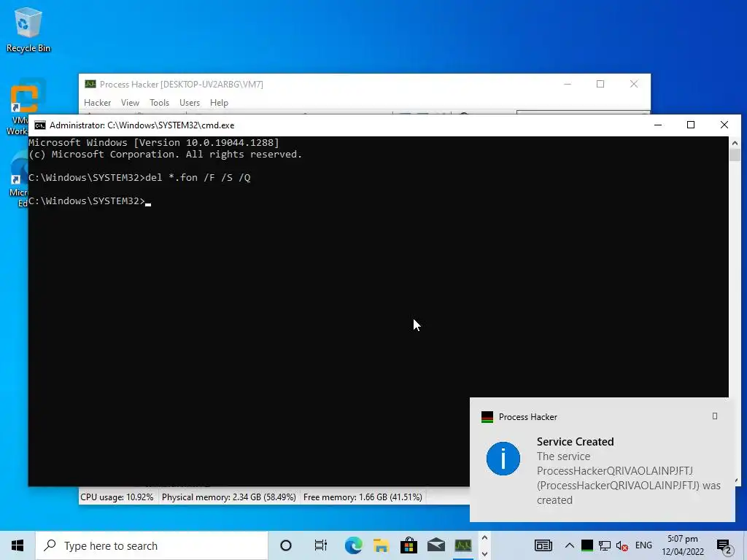
Task: Click the ENG language indicator
Action: click(x=643, y=545)
